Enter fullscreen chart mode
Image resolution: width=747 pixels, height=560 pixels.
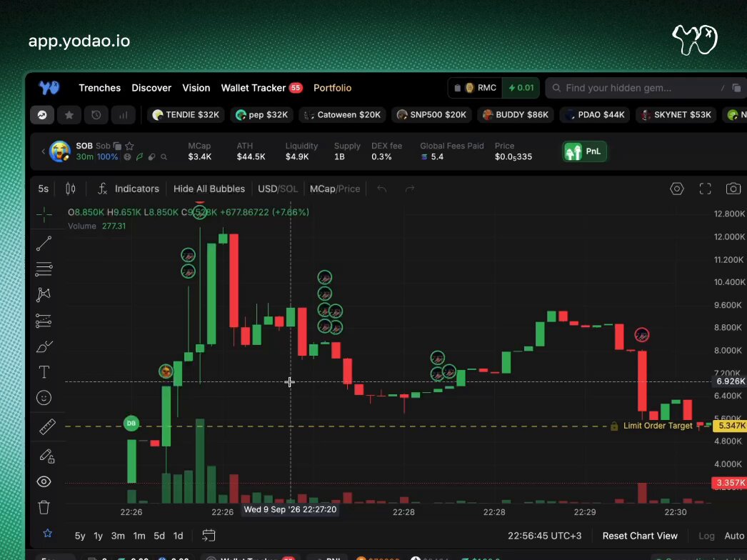(705, 189)
